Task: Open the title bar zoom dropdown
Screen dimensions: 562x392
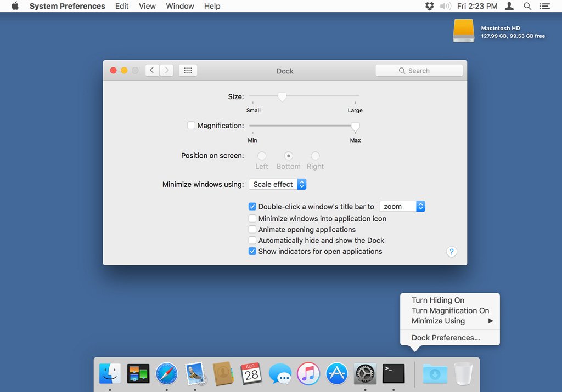Action: tap(402, 207)
